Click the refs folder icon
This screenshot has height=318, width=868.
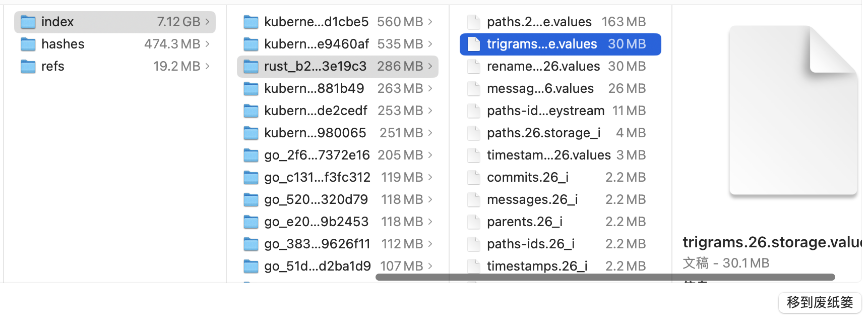28,67
